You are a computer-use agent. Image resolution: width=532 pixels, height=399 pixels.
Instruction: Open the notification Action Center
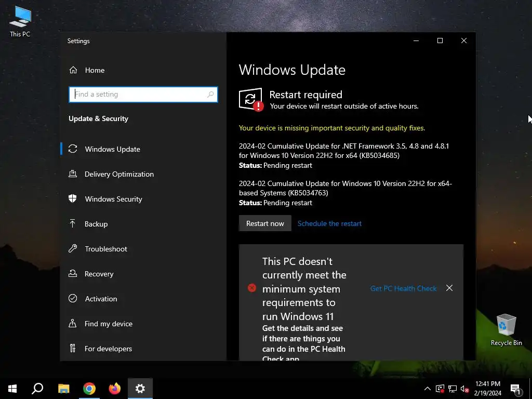coord(515,389)
